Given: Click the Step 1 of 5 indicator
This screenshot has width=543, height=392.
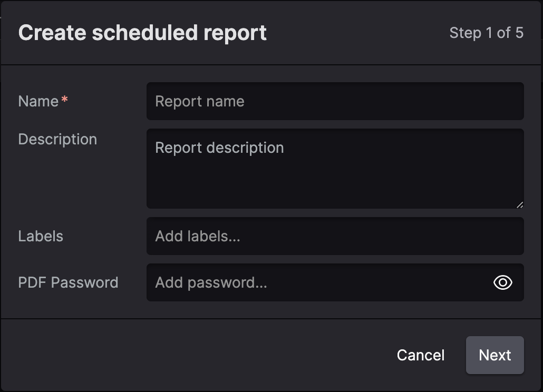Looking at the screenshot, I should point(486,33).
